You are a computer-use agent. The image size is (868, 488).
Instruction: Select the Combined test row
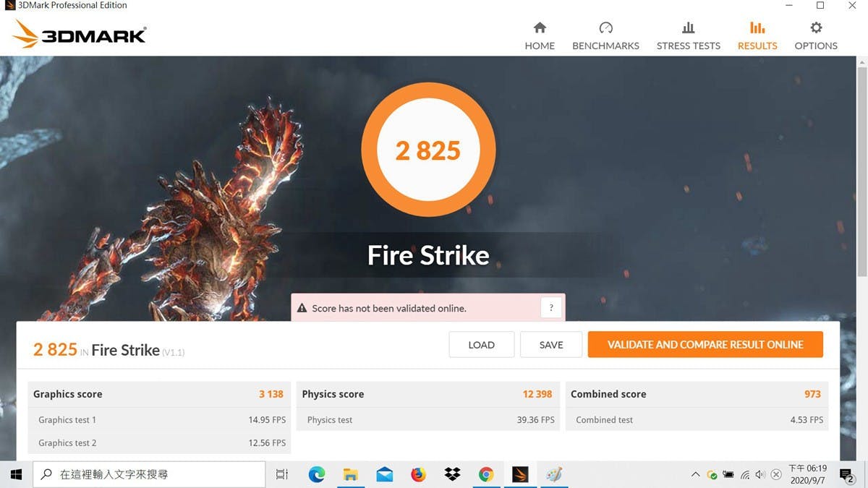697,420
